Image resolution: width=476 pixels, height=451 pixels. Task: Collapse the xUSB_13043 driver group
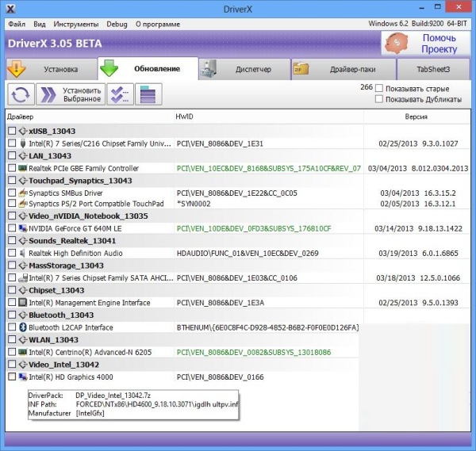(x=22, y=131)
